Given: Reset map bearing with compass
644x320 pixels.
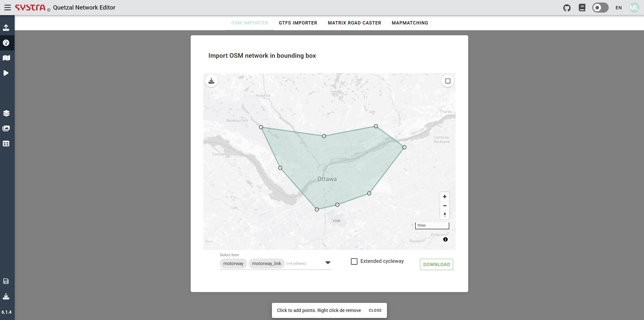Looking at the screenshot, I should pyautogui.click(x=445, y=215).
